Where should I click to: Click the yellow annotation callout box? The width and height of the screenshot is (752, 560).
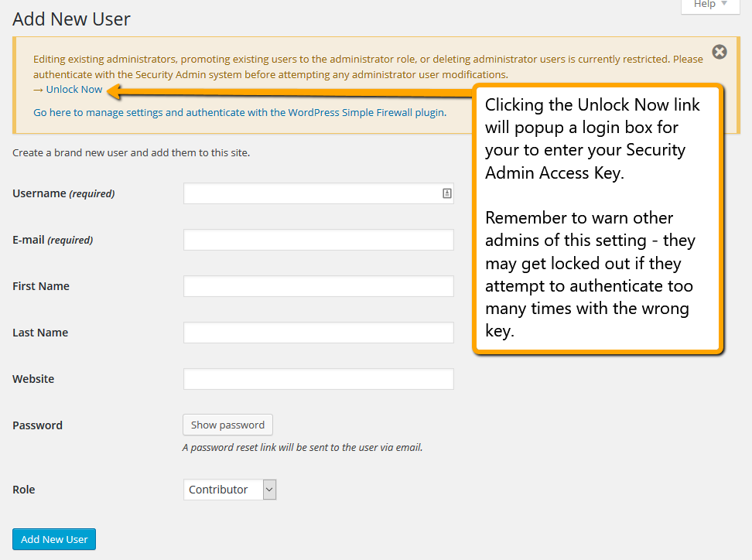click(x=600, y=224)
